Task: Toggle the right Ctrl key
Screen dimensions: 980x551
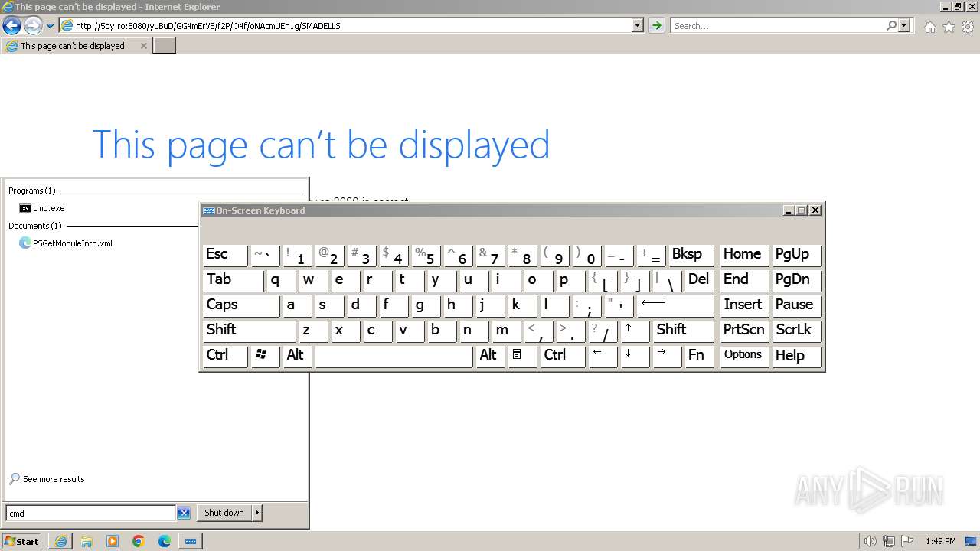Action: click(x=563, y=356)
